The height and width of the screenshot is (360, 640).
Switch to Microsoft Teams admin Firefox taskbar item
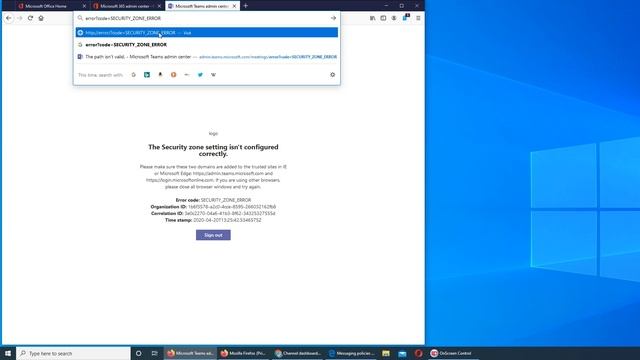[x=190, y=353]
